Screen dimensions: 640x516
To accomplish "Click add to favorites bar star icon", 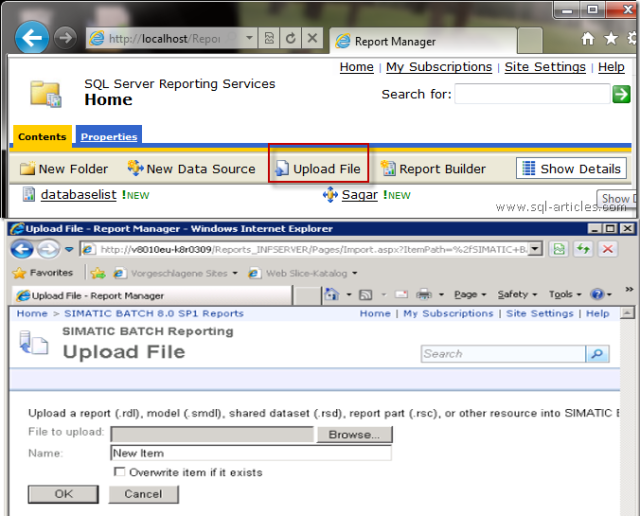I will [98, 273].
